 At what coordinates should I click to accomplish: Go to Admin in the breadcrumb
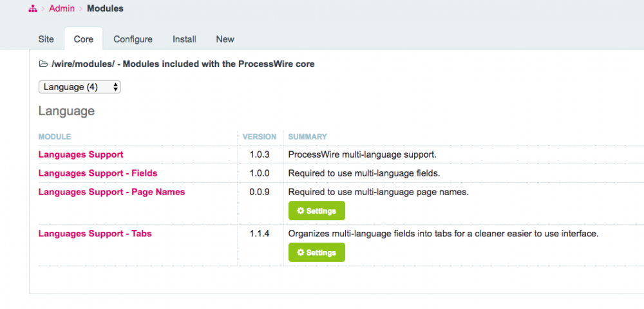(x=62, y=9)
